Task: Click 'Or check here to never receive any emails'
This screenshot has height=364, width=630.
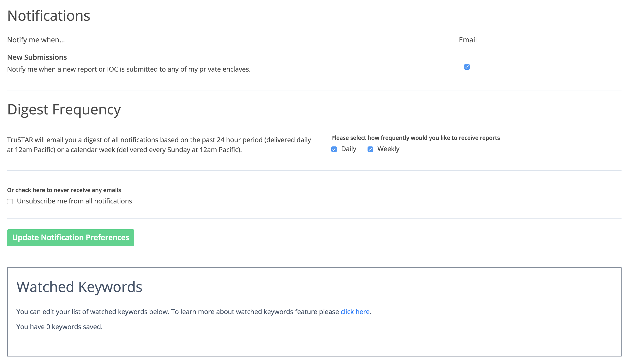Action: coord(64,190)
